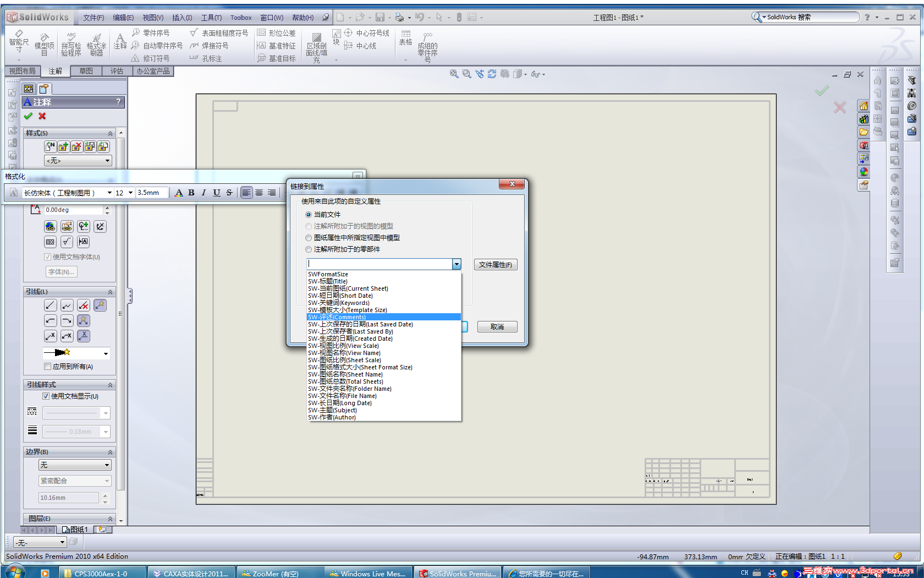Collapse the 引线(L) section
Viewport: 924px width, 578px height.
pyautogui.click(x=110, y=292)
